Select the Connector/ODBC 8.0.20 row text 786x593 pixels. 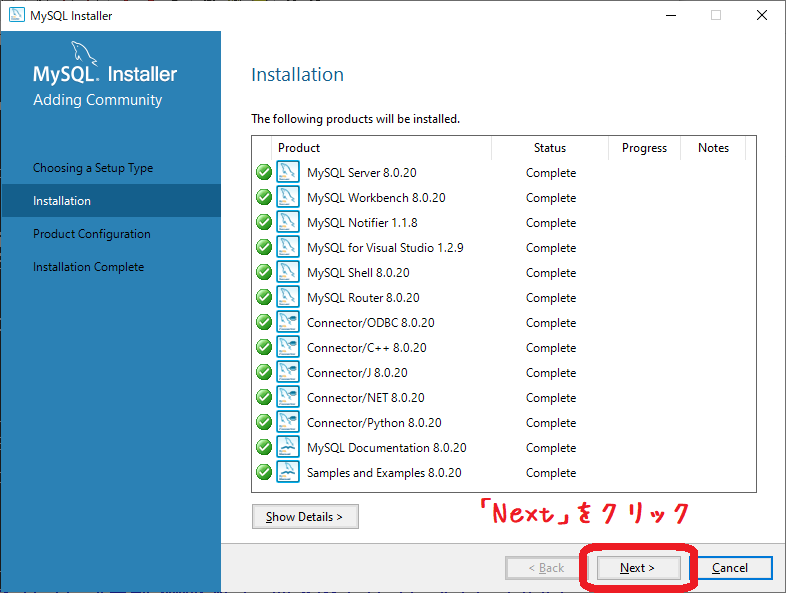pyautogui.click(x=370, y=322)
